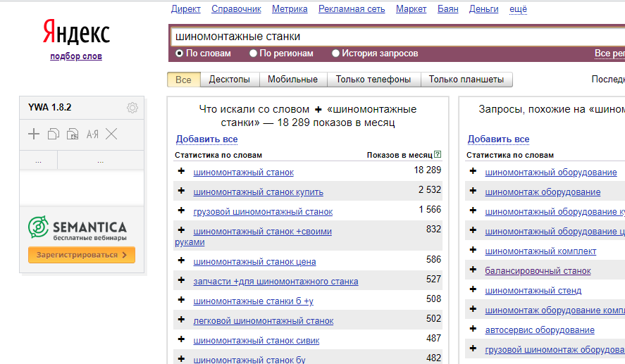Open the 'Все регионы' region selector
This screenshot has width=625, height=364.
pos(609,54)
